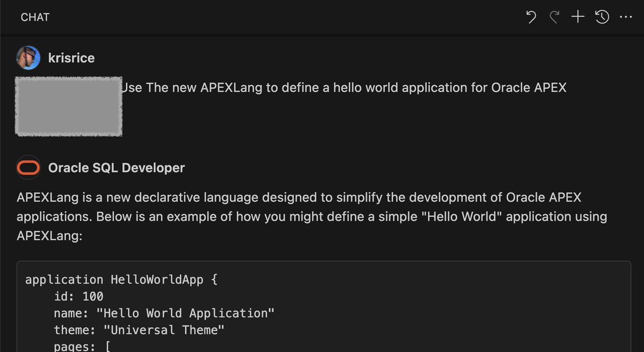Click the 'Use The new APEXLang' prompt text
Image resolution: width=644 pixels, height=352 pixels.
click(x=344, y=87)
